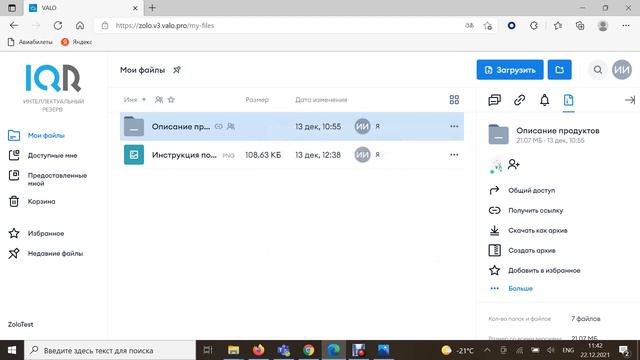The image size is (640, 360).
Task: Click the Загрузить upload button
Action: 510,70
